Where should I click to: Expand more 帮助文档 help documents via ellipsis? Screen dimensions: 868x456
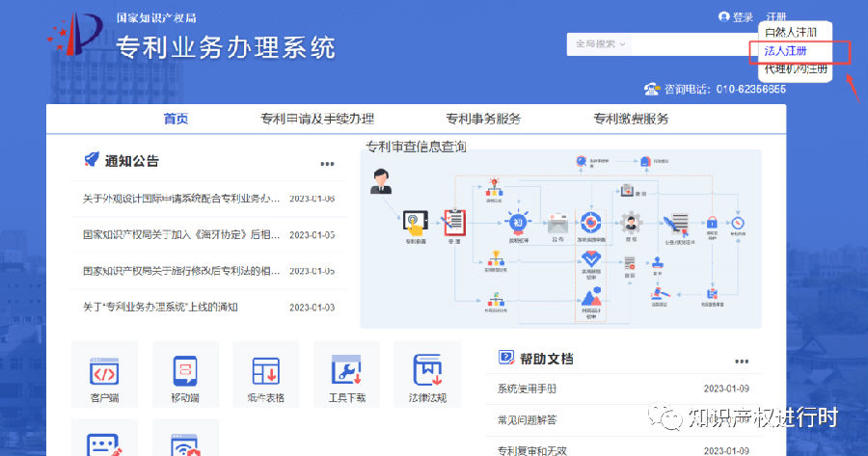pyautogui.click(x=742, y=362)
